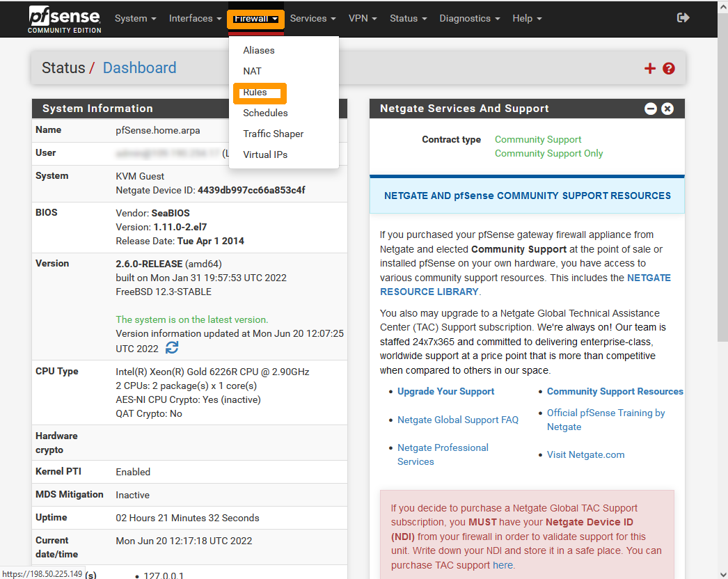Viewport: 728px width, 579px height.
Task: Refresh the version information
Action: click(x=172, y=347)
